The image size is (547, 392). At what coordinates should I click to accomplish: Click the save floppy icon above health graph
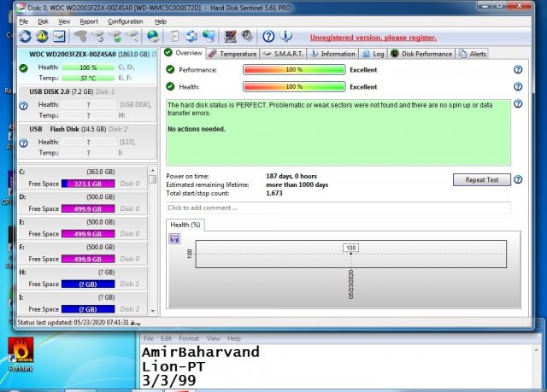click(x=174, y=238)
